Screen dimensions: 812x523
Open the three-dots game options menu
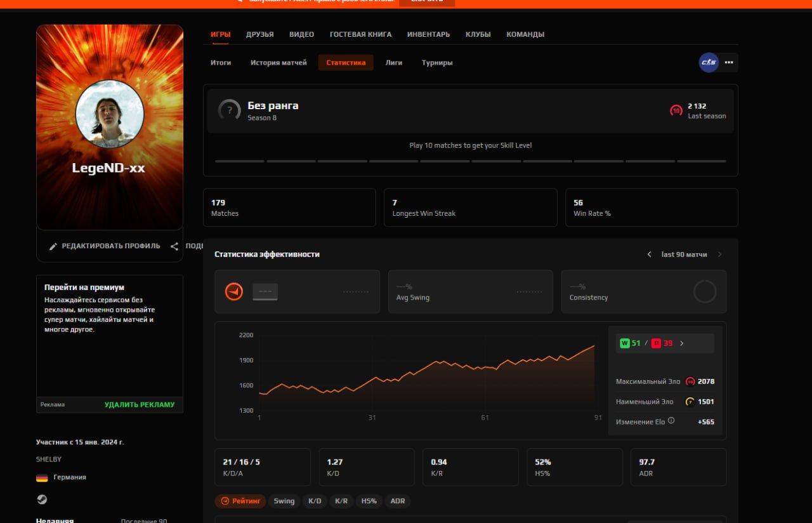pos(729,62)
